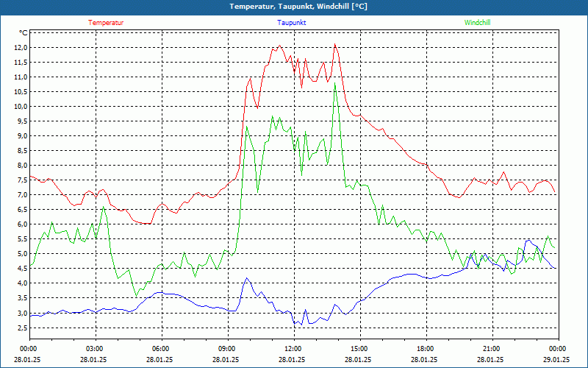Click the '21:00' time axis label

point(490,349)
